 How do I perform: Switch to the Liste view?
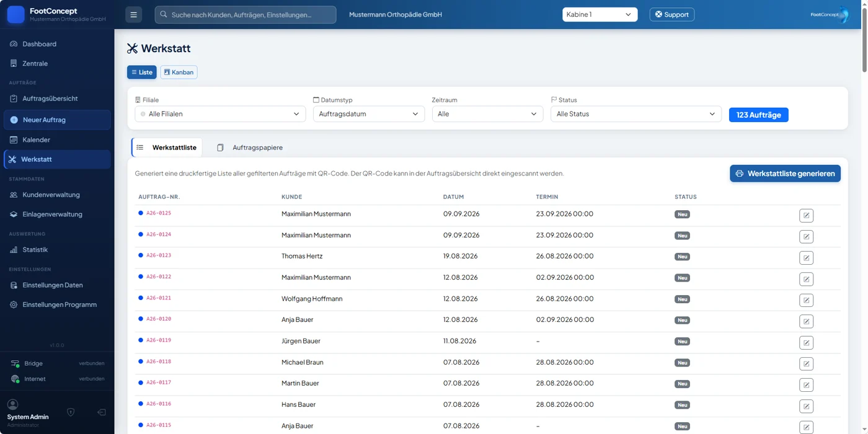coord(142,72)
